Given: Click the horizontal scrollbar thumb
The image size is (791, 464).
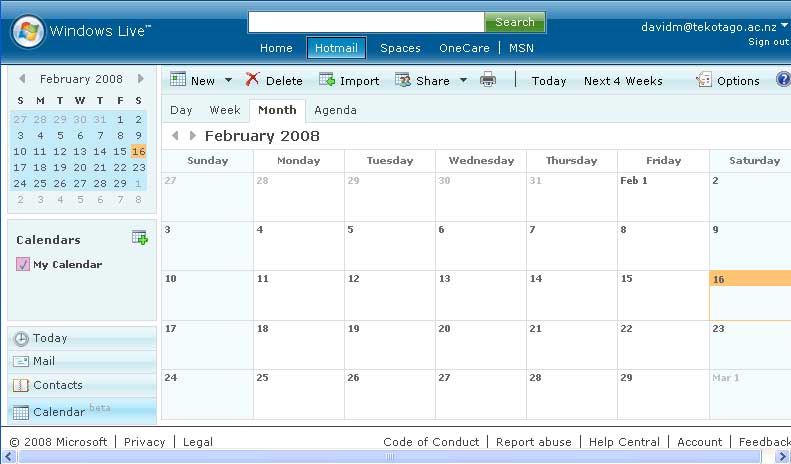Looking at the screenshot, I should click(x=389, y=456).
